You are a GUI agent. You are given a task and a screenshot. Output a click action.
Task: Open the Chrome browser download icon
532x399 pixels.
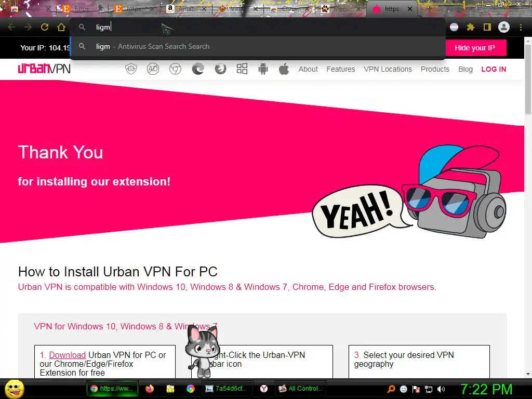(x=175, y=69)
